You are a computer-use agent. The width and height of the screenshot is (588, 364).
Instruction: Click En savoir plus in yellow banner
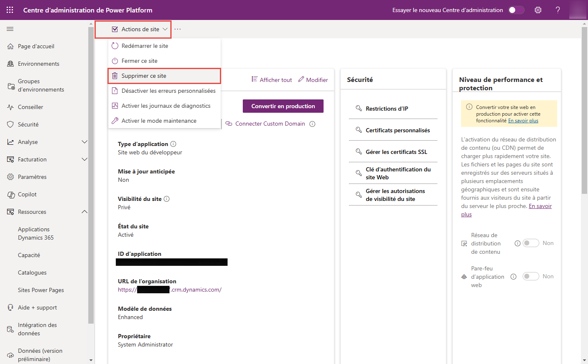(x=523, y=121)
